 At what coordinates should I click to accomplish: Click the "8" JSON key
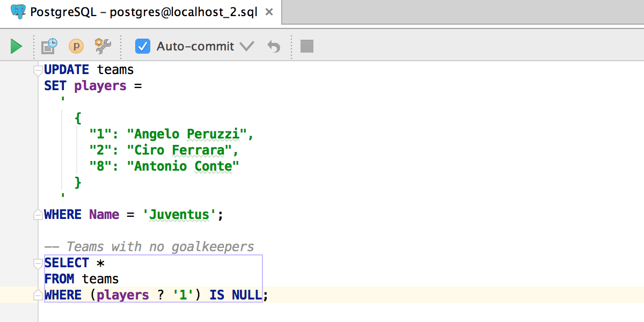tap(100, 166)
